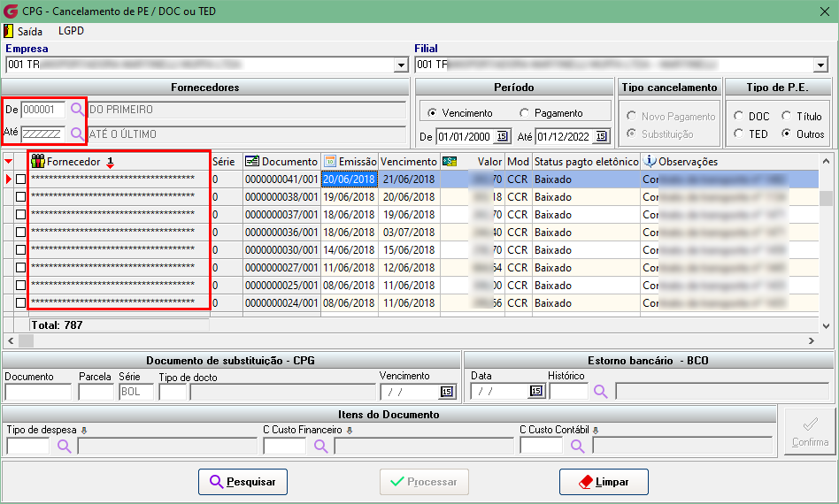Click the Documento column header icon

click(252, 161)
